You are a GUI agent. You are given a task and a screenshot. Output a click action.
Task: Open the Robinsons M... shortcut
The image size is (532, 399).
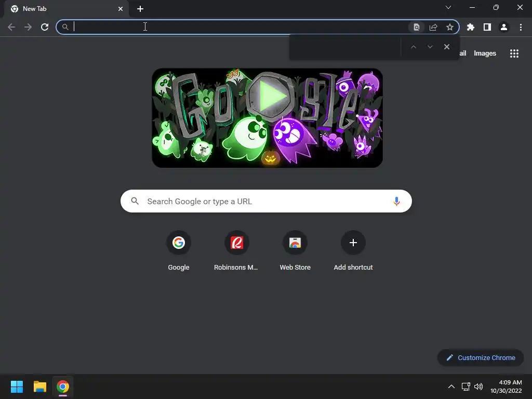point(236,250)
